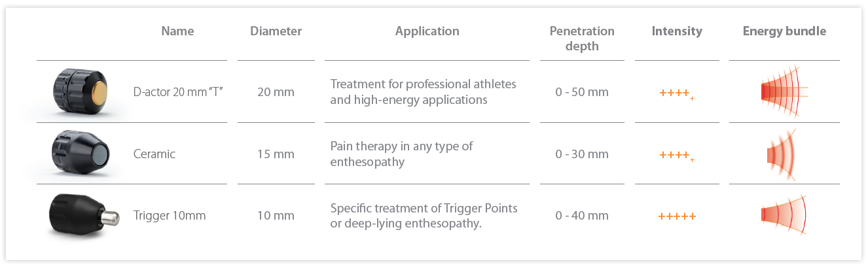Click the D-actor energy bundle wave icon
The width and height of the screenshot is (868, 268).
784,92
